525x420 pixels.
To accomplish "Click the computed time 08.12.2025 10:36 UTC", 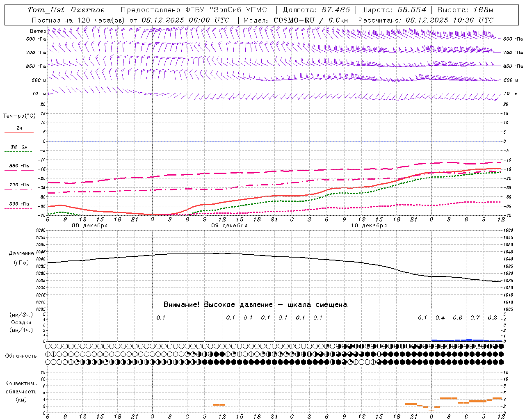I will (x=450, y=20).
